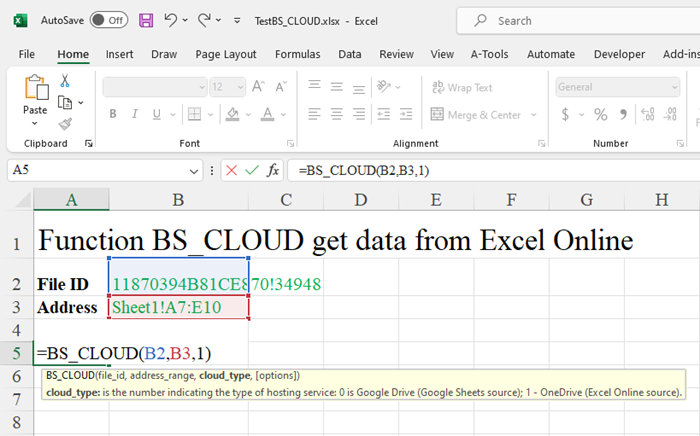
Task: Click the Search box
Action: (578, 21)
